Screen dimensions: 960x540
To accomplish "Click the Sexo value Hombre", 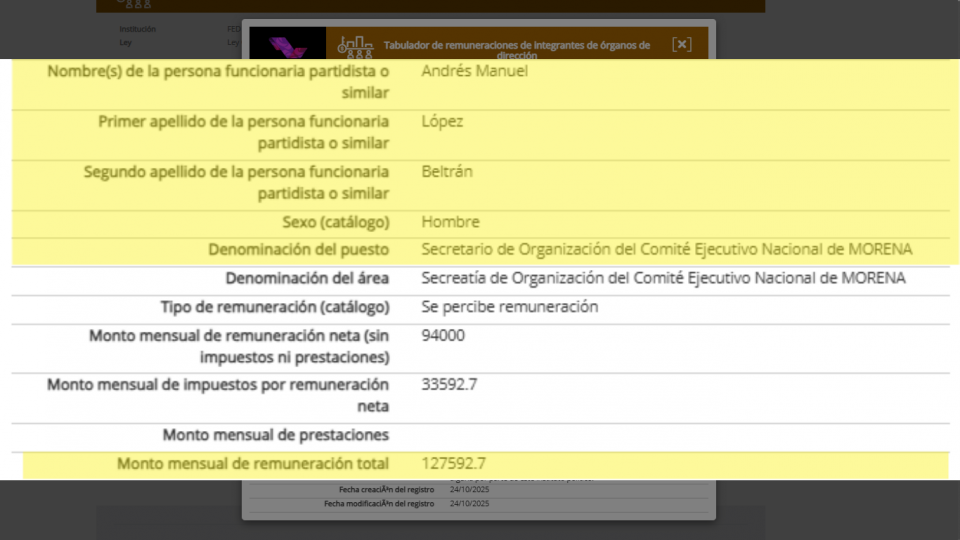I will point(450,222).
